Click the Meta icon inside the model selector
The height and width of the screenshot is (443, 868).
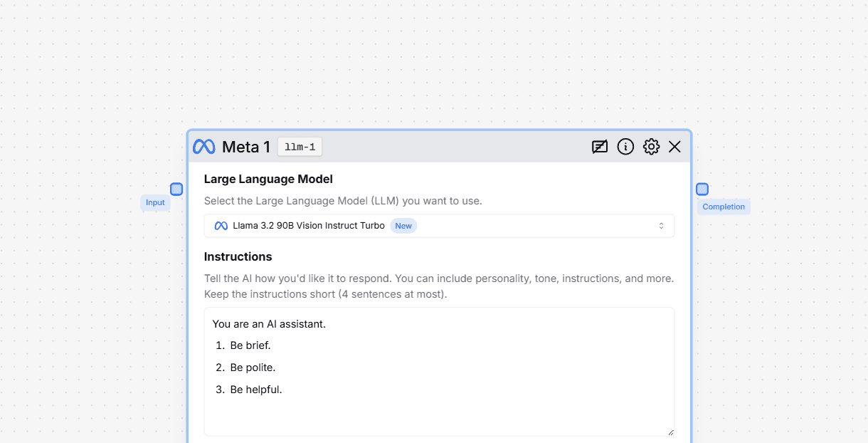coord(221,226)
